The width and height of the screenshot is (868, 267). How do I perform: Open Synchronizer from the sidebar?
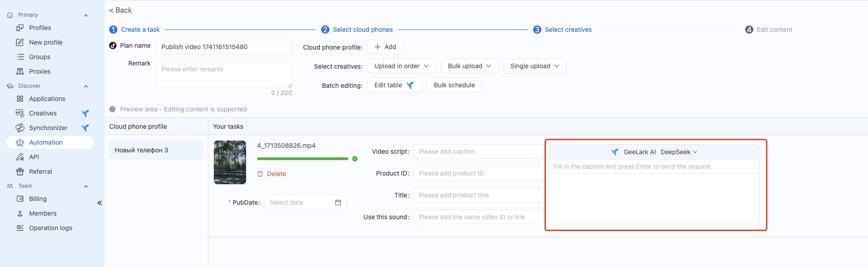[48, 128]
